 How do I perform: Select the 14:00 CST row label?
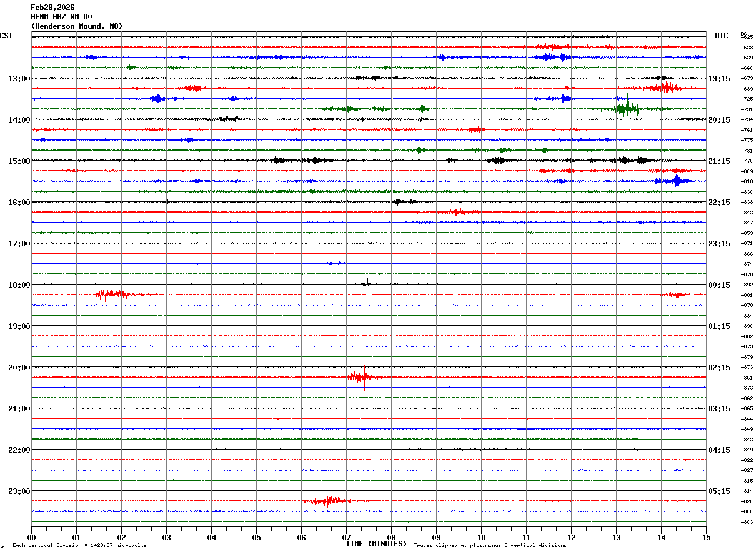click(x=19, y=120)
